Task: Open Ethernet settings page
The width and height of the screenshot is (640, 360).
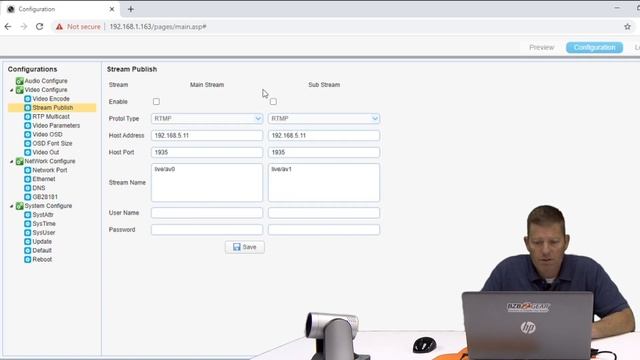Action: pyautogui.click(x=44, y=179)
